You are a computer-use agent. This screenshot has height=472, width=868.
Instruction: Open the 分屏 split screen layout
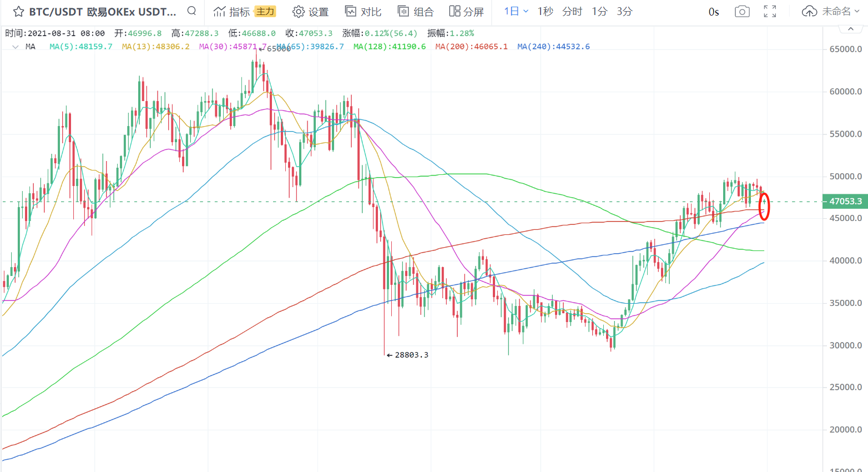(x=467, y=12)
